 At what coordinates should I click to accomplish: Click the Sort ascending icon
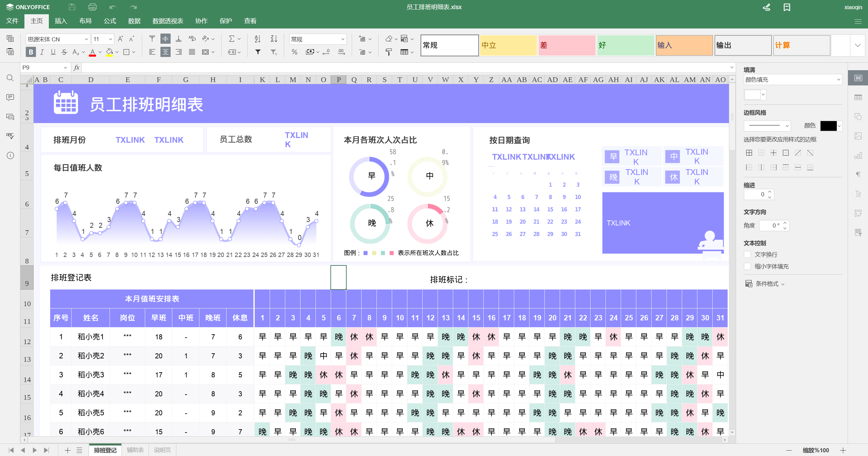point(257,39)
